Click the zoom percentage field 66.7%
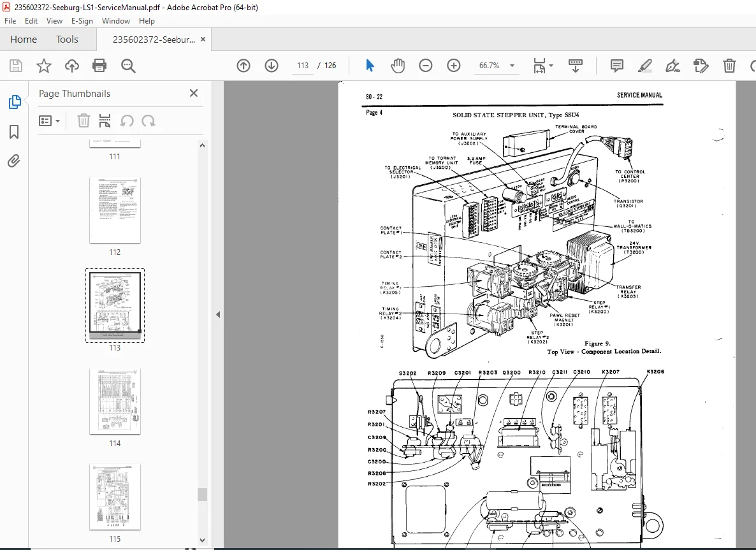Screen dimensions: 756x550 (490, 66)
